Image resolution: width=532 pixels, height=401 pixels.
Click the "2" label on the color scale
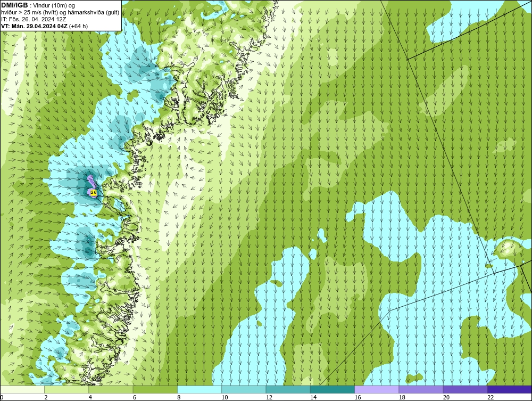pos(46,397)
